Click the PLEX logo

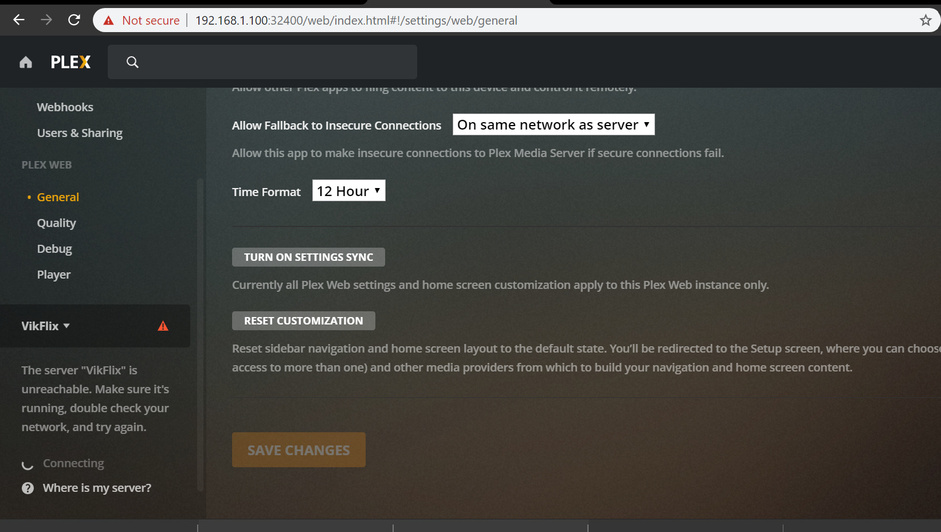[x=70, y=62]
